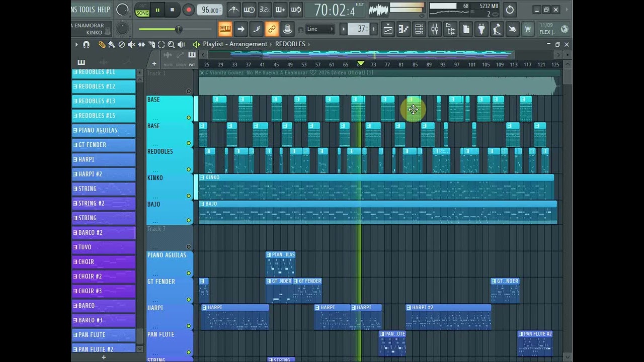Select the slip tool in Playlist
The image size is (644, 362).
pyautogui.click(x=141, y=44)
